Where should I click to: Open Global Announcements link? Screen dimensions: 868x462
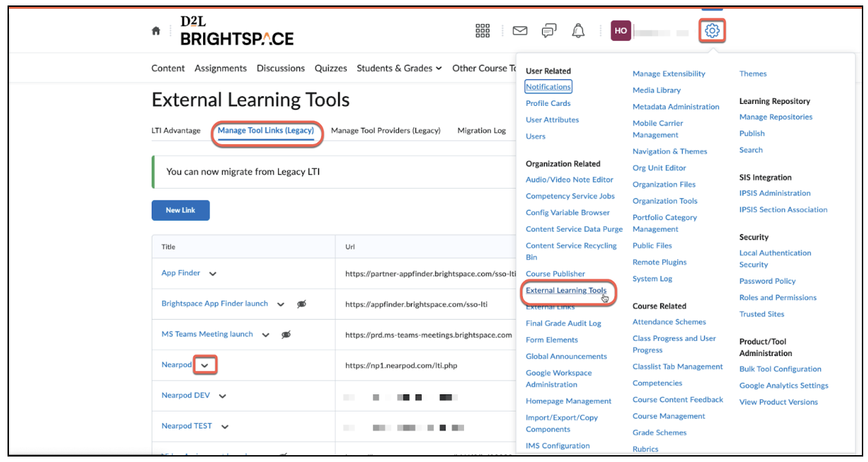[x=566, y=356]
